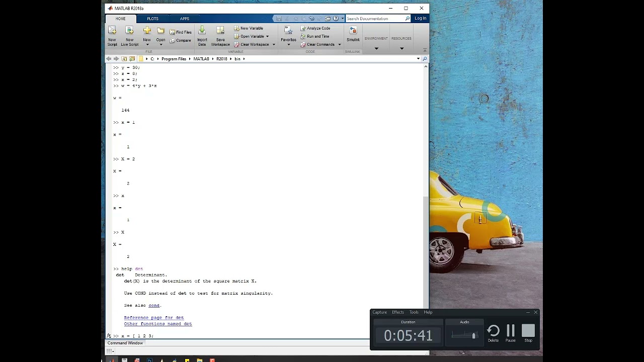Viewport: 644px width, 362px height.
Task: Clear Commands from the Command Window
Action: click(317, 44)
